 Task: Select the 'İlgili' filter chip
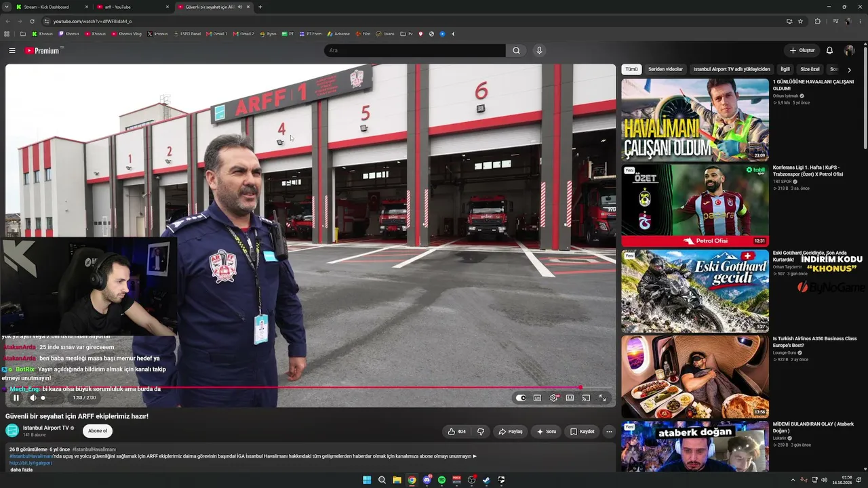tap(785, 69)
